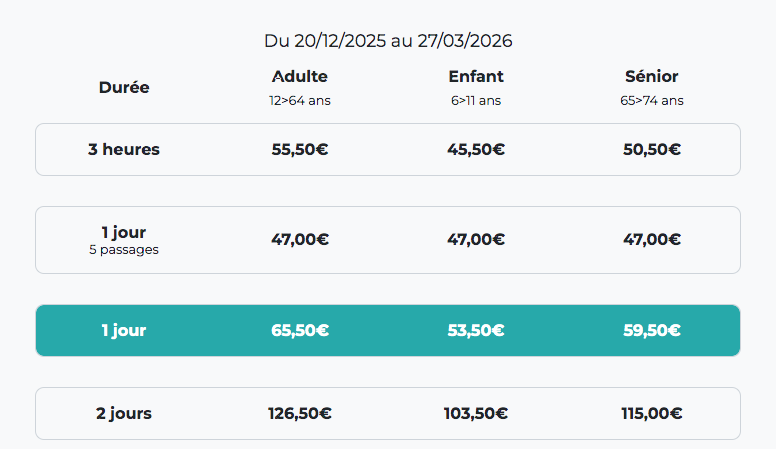
Task: Click the 50,50€ senior price
Action: pyautogui.click(x=652, y=150)
